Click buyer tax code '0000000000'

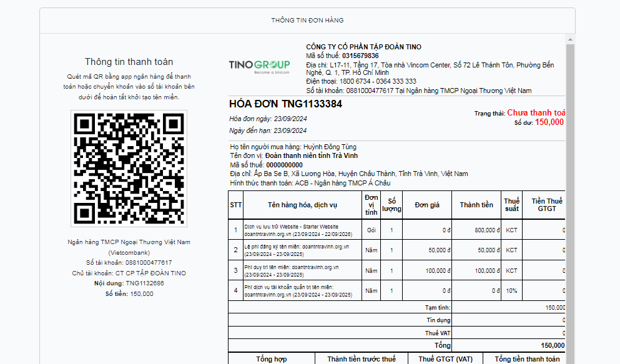tap(284, 165)
